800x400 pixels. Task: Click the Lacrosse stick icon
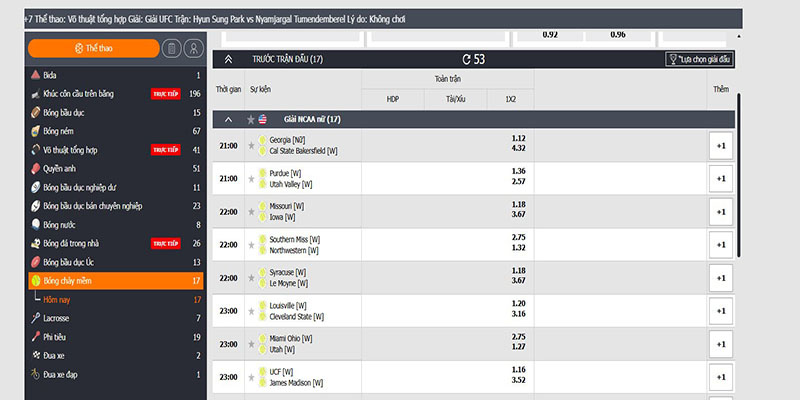click(x=35, y=318)
